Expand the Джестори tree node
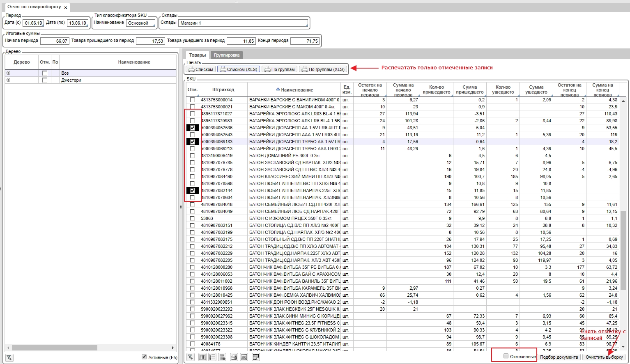Image resolution: width=630 pixels, height=364 pixels. tap(8, 80)
